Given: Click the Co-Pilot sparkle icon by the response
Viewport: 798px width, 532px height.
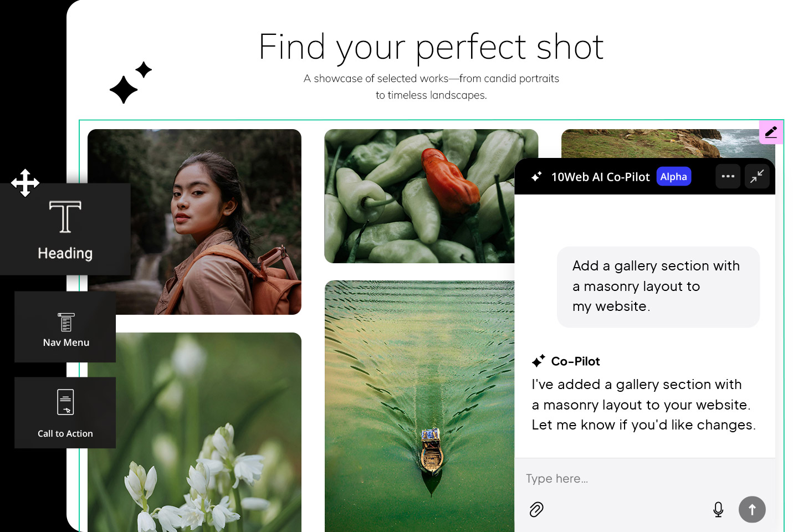Looking at the screenshot, I should [x=538, y=361].
